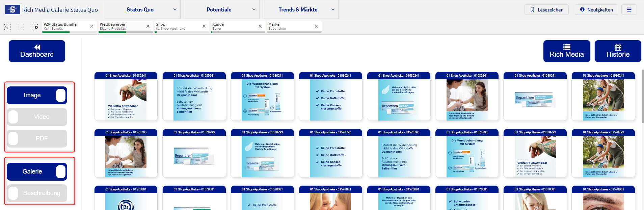Viewport: 644px width, 210px height.
Task: Open the Lesezeichen bookmarks button
Action: pyautogui.click(x=546, y=10)
